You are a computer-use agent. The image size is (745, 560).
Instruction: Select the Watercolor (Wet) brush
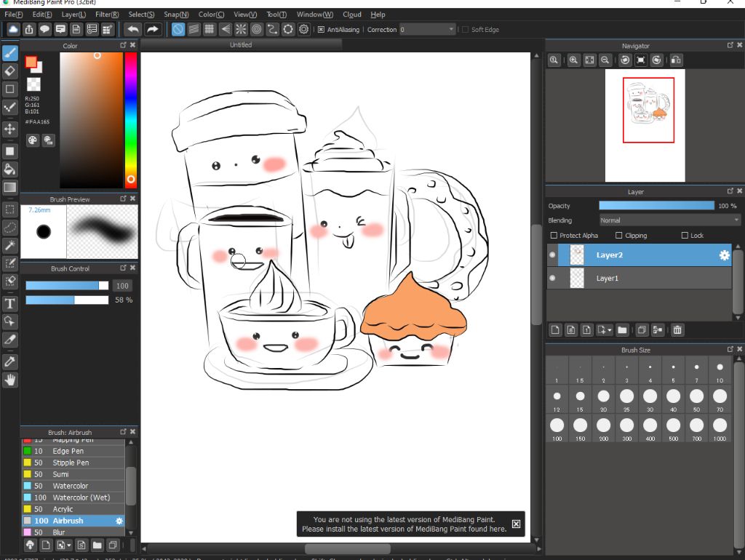pos(73,497)
